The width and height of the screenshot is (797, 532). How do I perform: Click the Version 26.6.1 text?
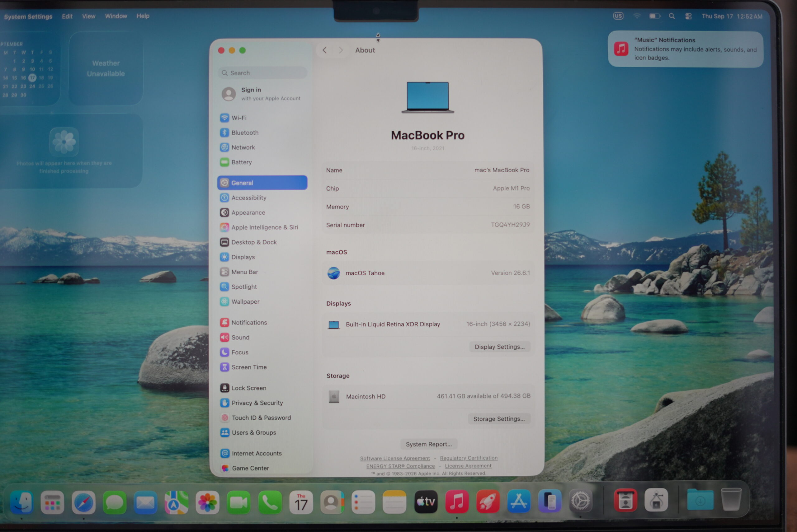[510, 273]
